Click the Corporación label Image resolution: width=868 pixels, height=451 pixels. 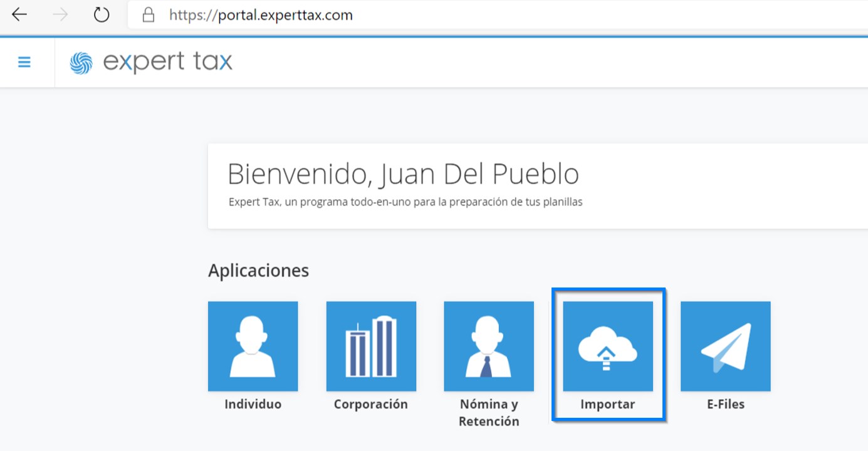(371, 404)
